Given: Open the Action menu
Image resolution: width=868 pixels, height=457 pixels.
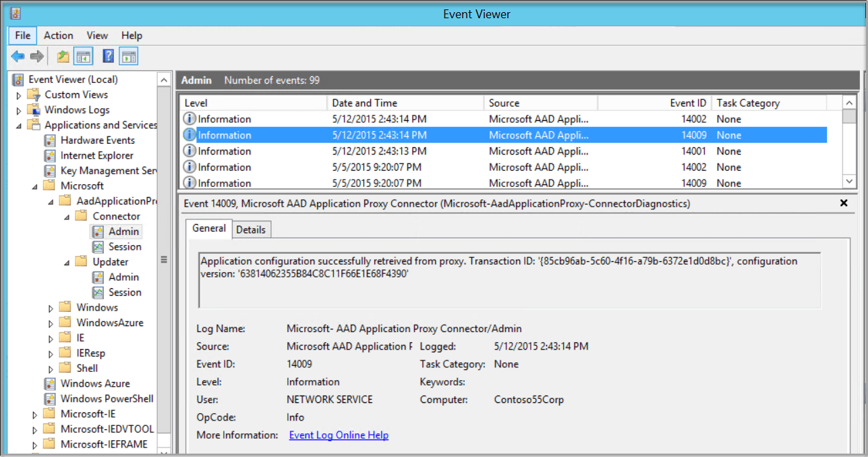Looking at the screenshot, I should click(x=58, y=35).
